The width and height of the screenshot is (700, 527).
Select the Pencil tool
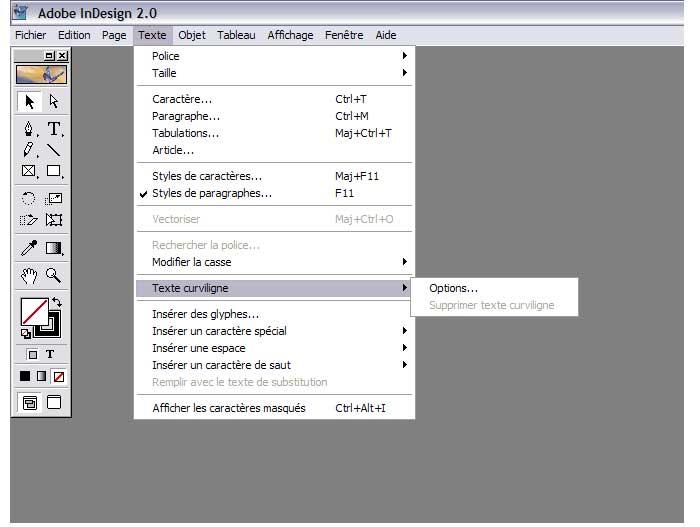29,150
